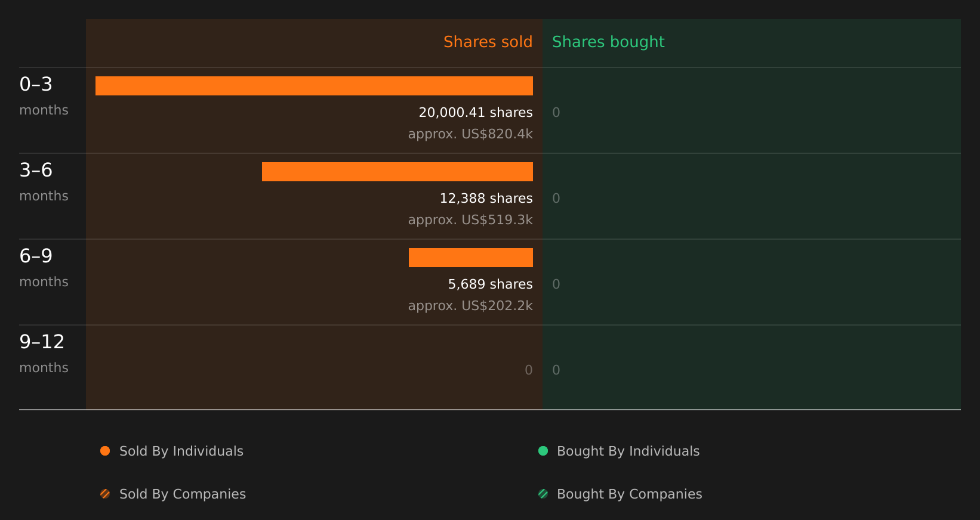Screen dimensions: 980x520
Task: Select the 12,388 shares value
Action: [486, 199]
